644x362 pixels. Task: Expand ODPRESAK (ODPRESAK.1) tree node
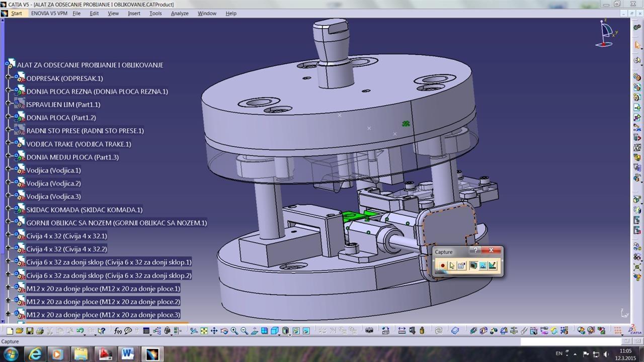(8, 77)
